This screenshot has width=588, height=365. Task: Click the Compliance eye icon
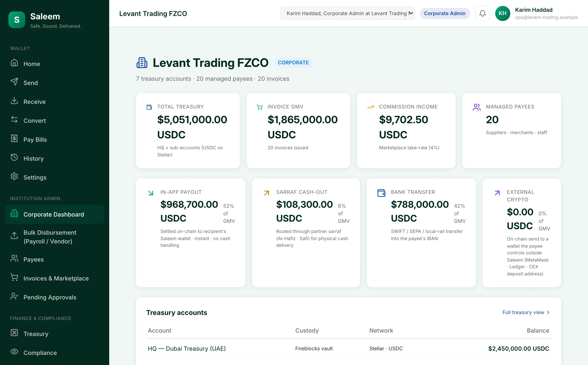pos(14,352)
